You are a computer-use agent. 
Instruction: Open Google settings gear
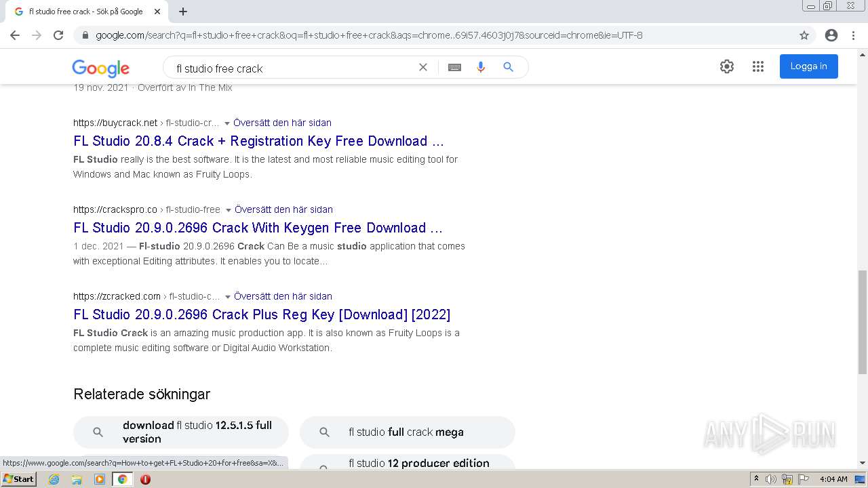click(x=727, y=66)
